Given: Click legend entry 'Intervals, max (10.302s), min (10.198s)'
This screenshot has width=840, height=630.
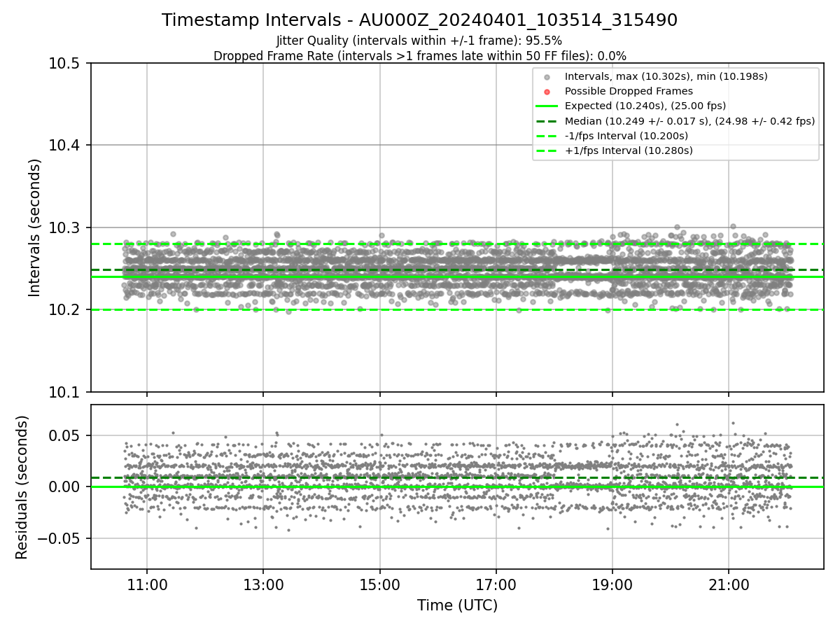Looking at the screenshot, I should pos(666,76).
